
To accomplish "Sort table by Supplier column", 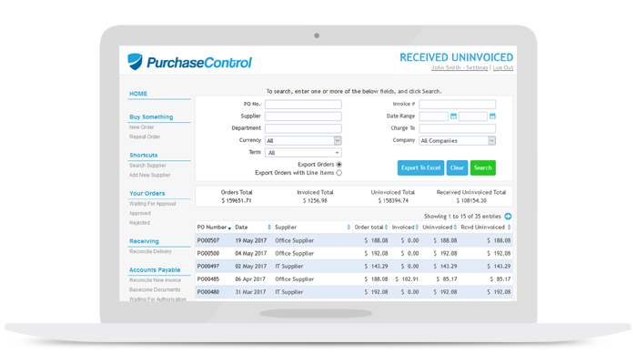I will [349, 227].
